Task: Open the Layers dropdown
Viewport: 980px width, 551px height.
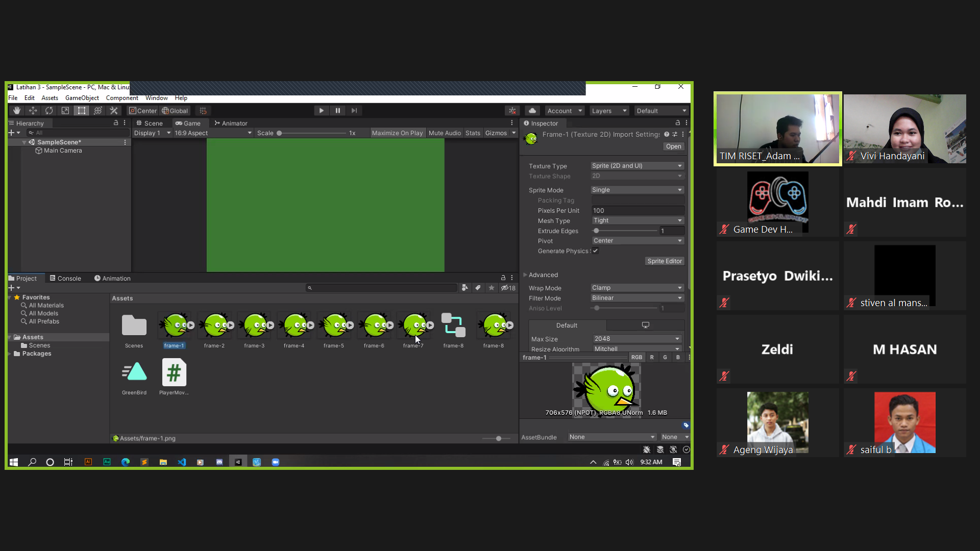Action: 609,111
